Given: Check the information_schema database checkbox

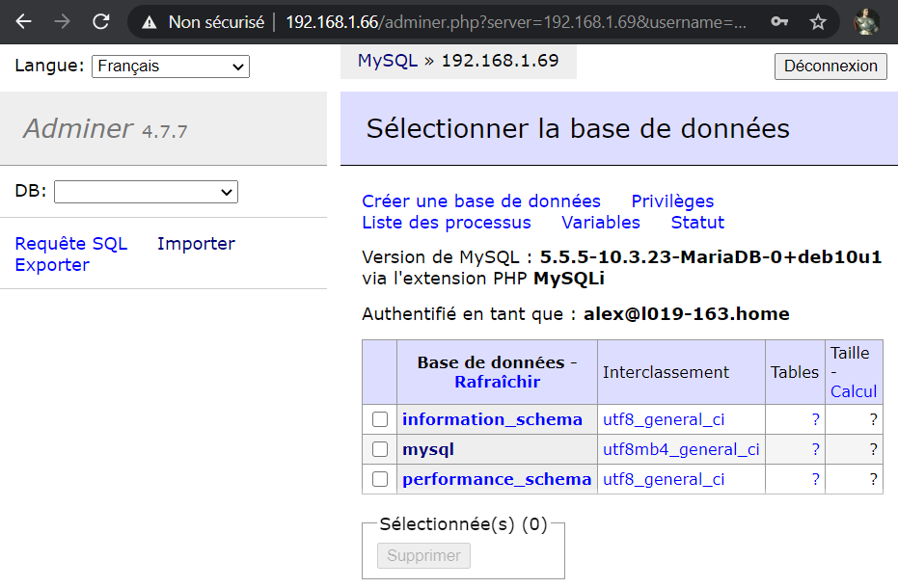Looking at the screenshot, I should pyautogui.click(x=379, y=419).
